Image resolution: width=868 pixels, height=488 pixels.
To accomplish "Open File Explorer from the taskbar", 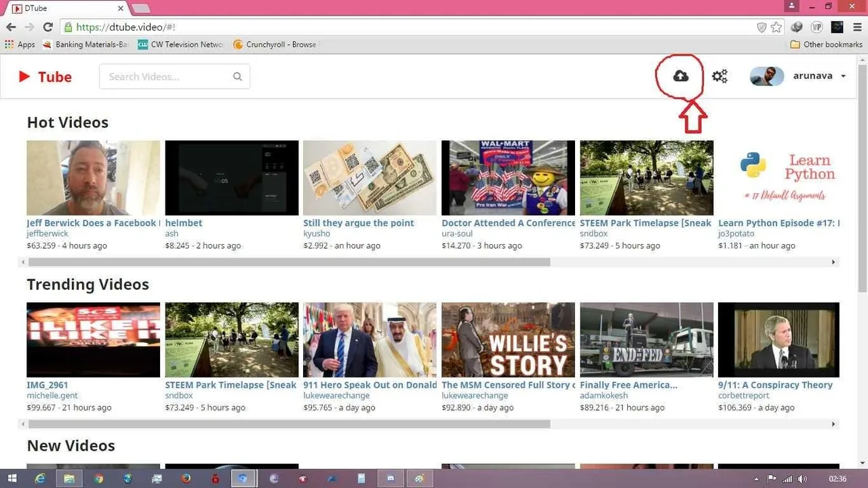I will pos(69,479).
